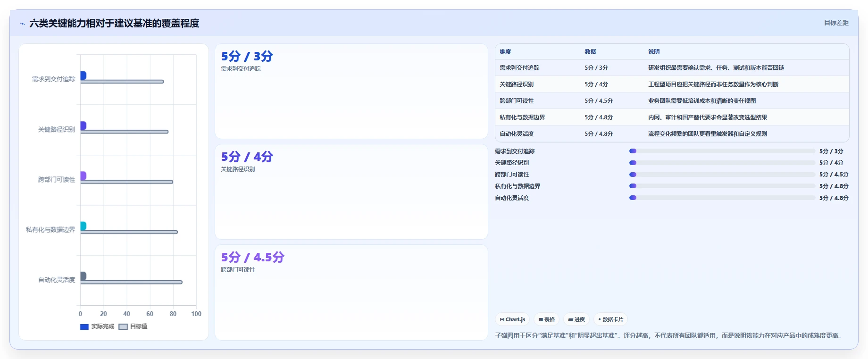Click the progress bar for 跨部门可读性
The image size is (868, 359).
722,175
